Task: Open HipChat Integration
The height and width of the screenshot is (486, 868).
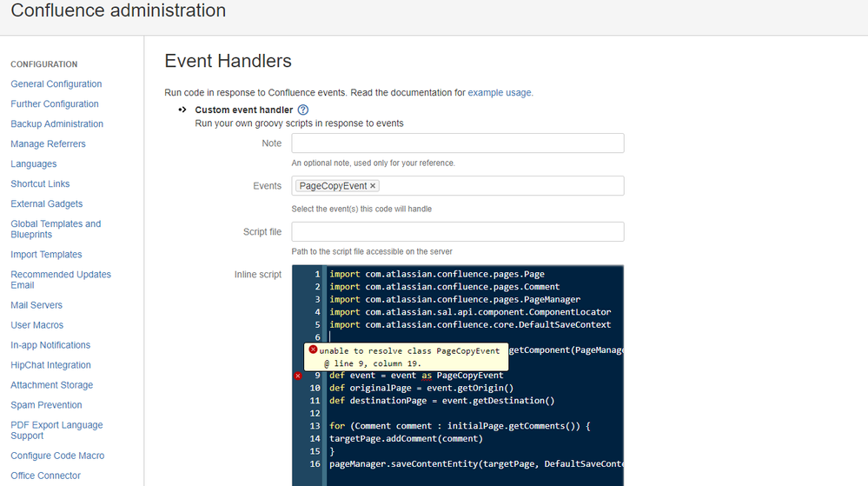Action: click(50, 364)
